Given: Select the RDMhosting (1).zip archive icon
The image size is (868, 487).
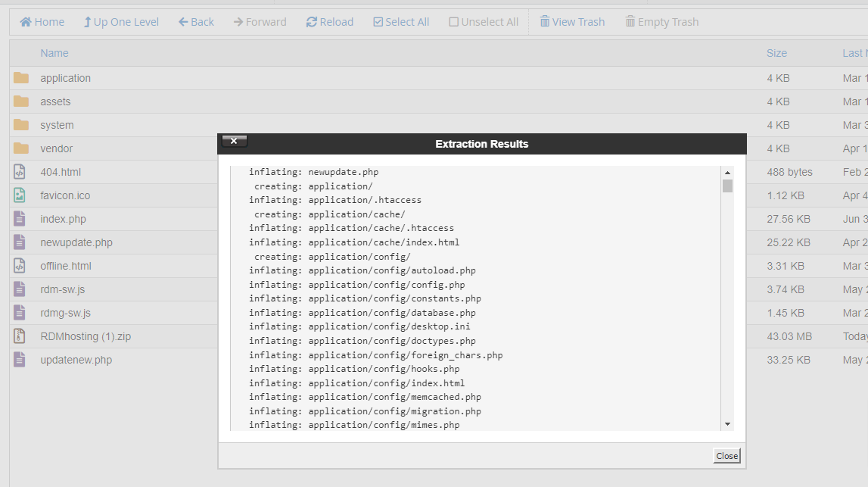Looking at the screenshot, I should [20, 336].
